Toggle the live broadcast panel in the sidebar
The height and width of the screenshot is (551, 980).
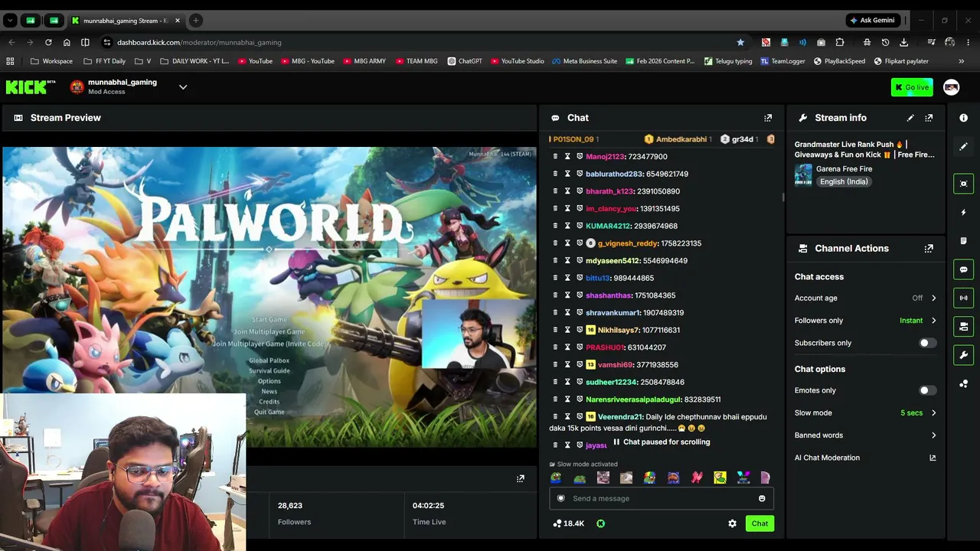(963, 298)
